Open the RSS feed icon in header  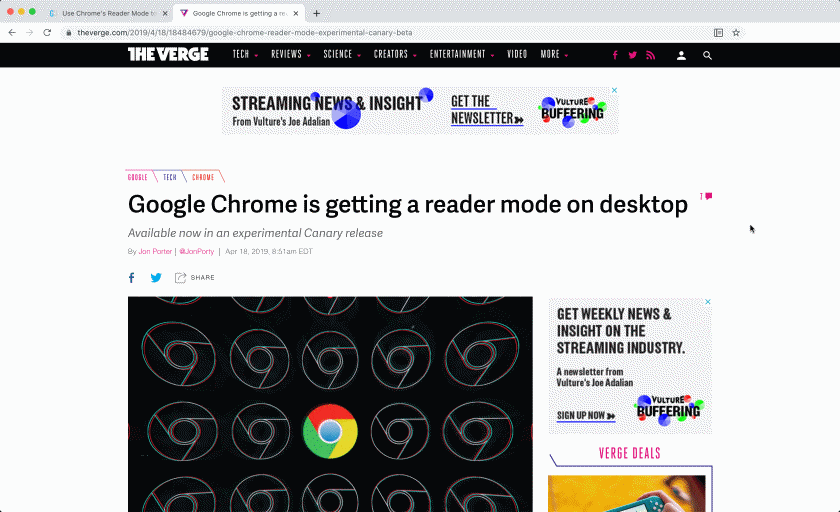coord(650,55)
